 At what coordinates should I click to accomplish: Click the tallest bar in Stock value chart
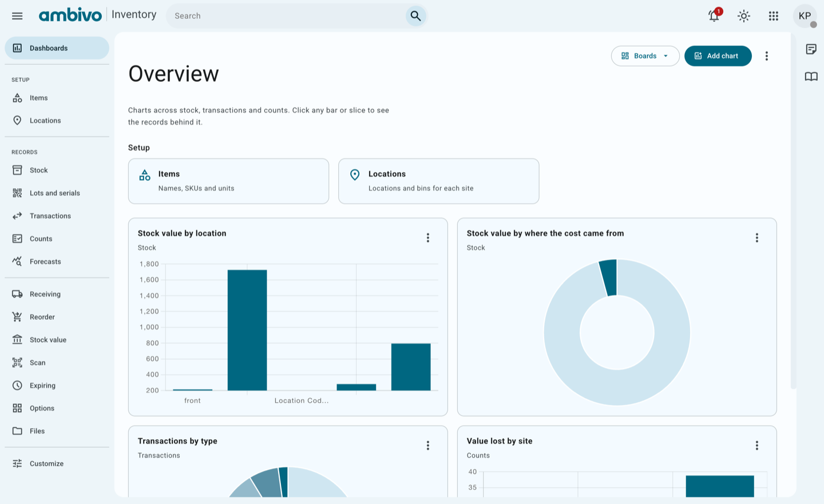[247, 330]
